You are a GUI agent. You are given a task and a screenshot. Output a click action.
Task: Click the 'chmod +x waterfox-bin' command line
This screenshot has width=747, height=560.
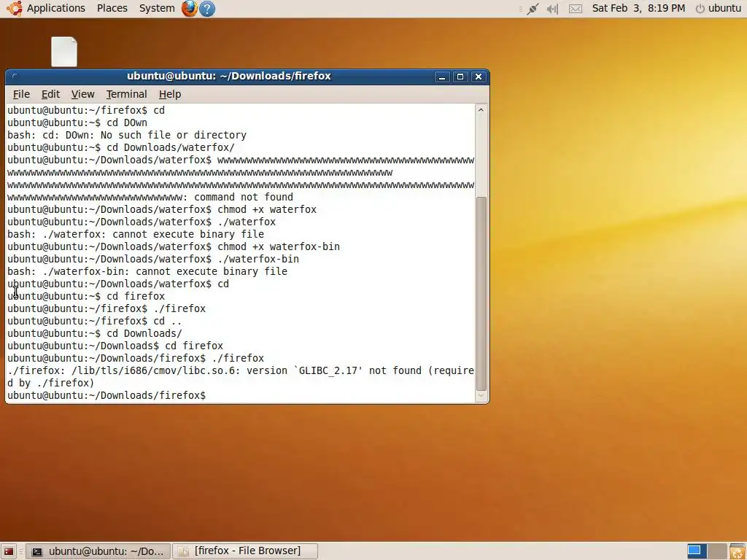pos(174,246)
